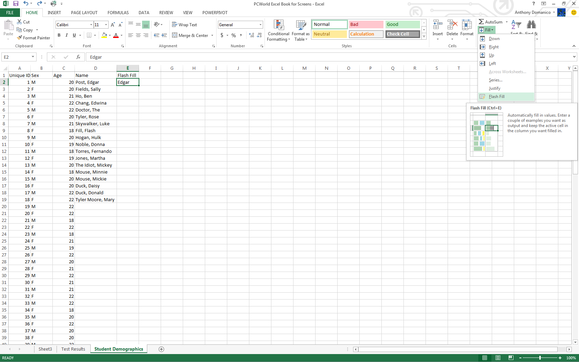Cut the selected cell
The image size is (579, 362).
click(23, 22)
